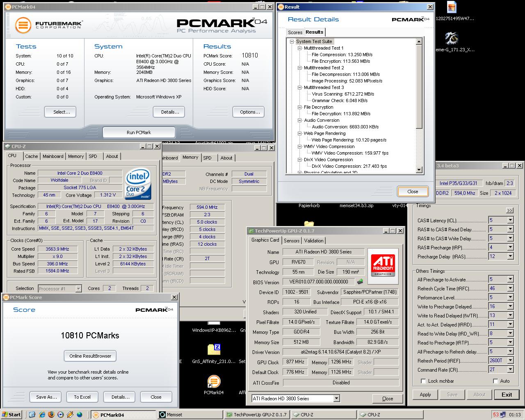The image size is (525, 420).
Task: Click the Start button
Action: tap(11, 415)
